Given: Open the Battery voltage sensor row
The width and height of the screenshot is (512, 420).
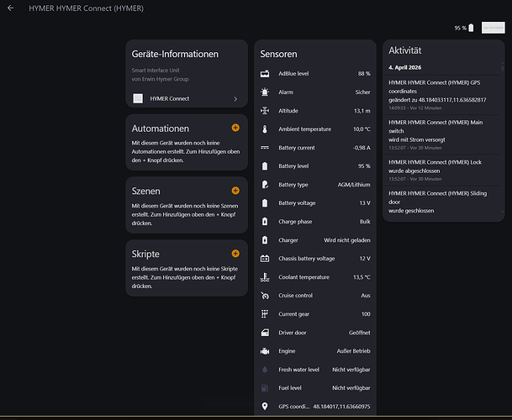Looking at the screenshot, I should point(315,203).
